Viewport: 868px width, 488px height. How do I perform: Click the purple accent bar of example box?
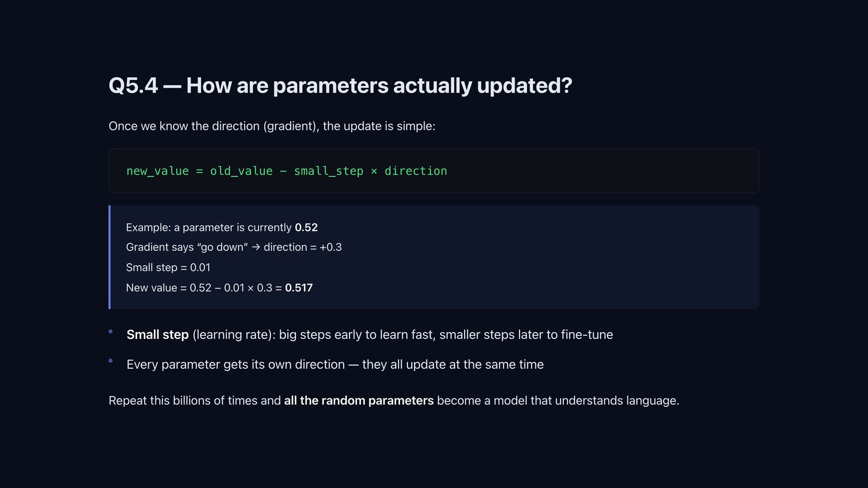(109, 257)
